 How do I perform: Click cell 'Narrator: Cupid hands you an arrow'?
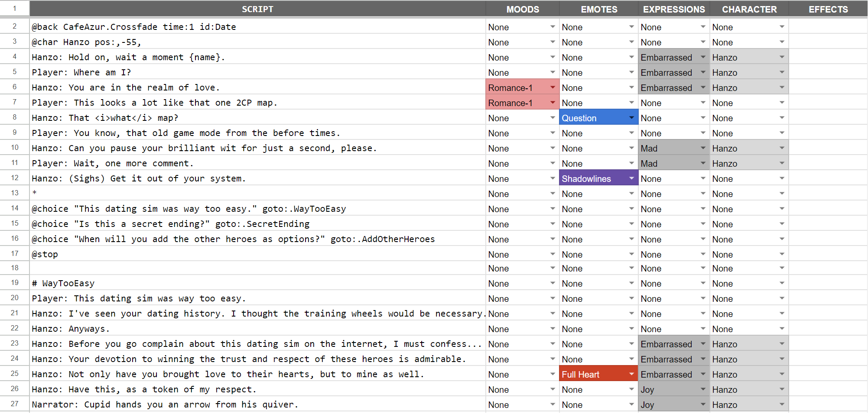click(x=257, y=404)
